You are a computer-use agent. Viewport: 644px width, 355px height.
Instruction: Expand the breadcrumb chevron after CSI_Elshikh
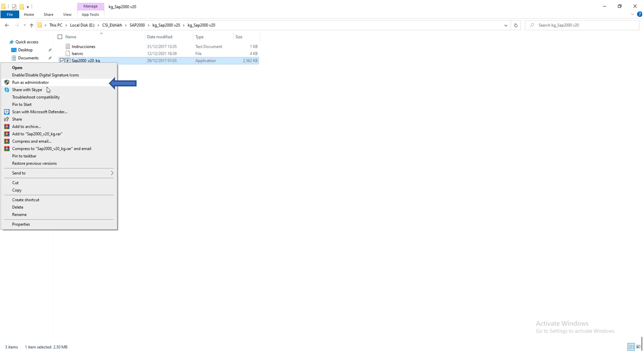tap(126, 25)
